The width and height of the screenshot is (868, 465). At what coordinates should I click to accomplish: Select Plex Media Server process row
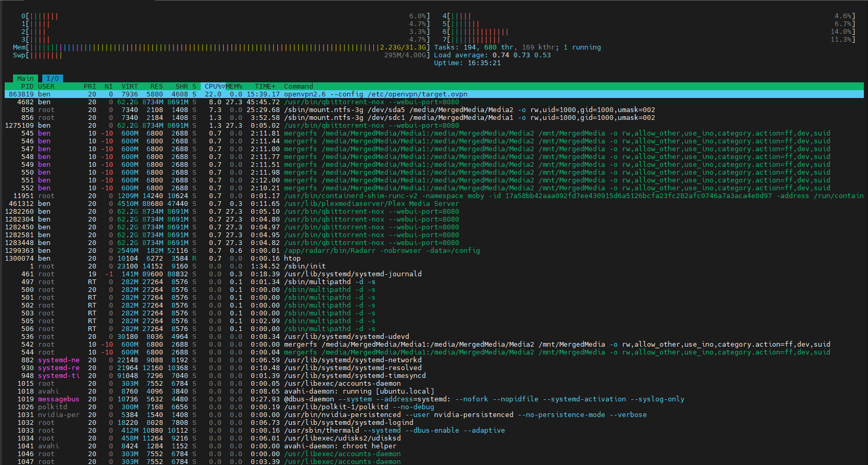(x=434, y=204)
